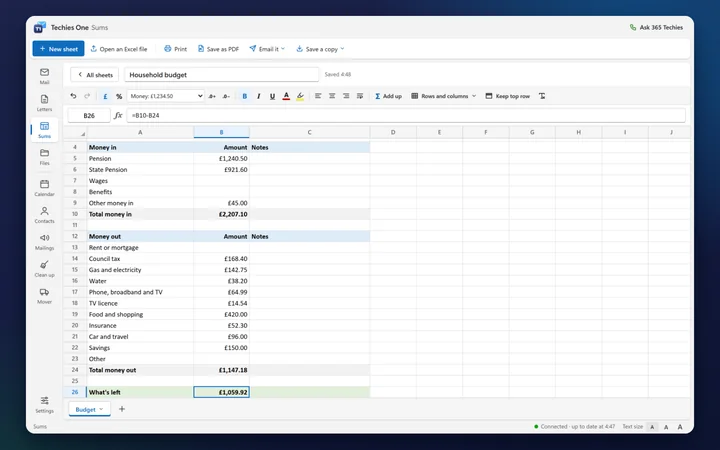Toggle pound currency format

pos(105,96)
